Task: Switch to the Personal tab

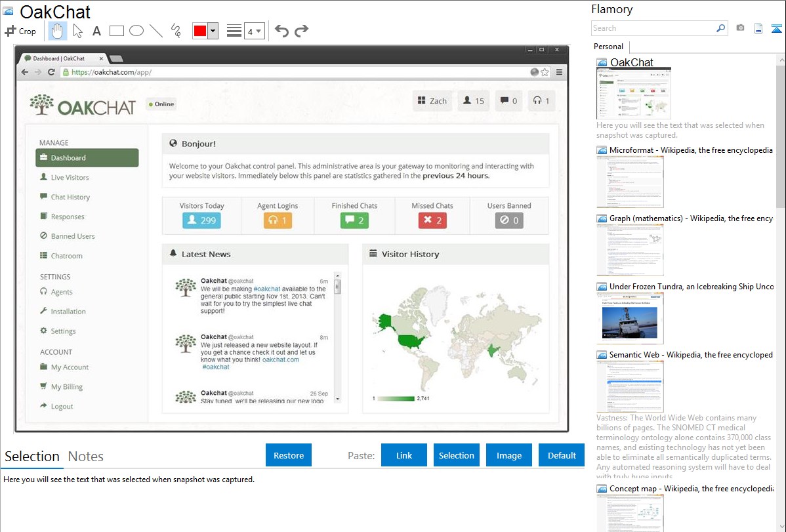Action: (x=609, y=47)
